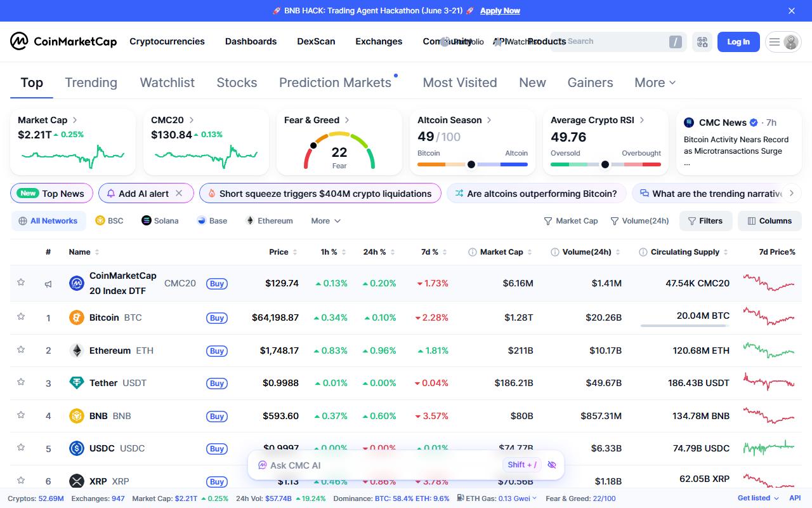The height and width of the screenshot is (508, 812).
Task: Dismiss the Add AI alert chip
Action: [x=179, y=194]
